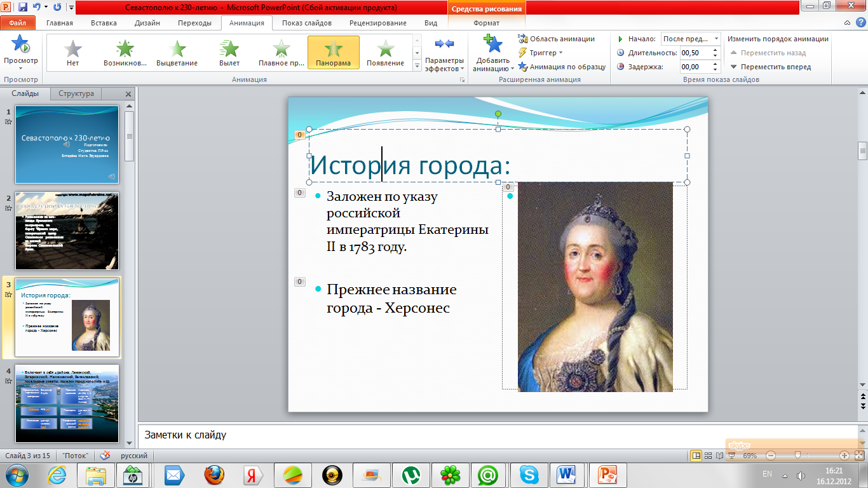This screenshot has width=868, height=488.
Task: Click the Next Slide double-arrow button
Action: (862, 405)
